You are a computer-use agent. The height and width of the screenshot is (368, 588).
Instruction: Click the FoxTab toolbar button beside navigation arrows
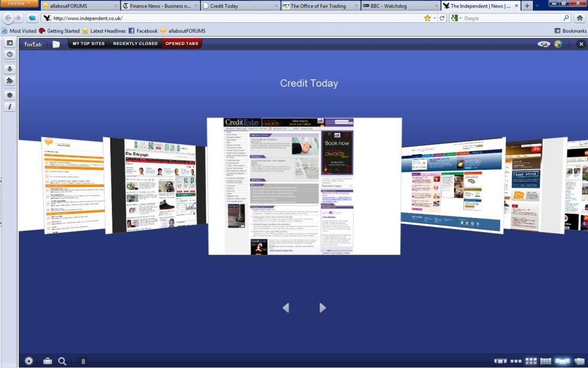(32, 18)
